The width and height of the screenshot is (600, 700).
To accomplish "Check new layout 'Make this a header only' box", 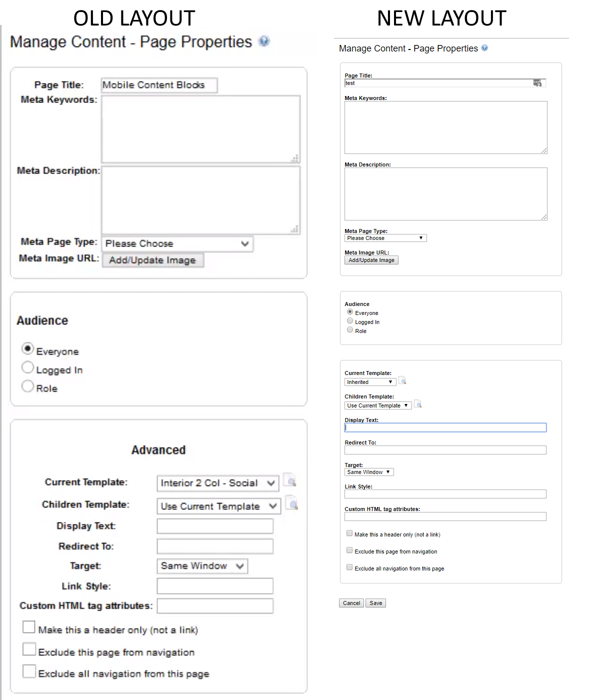I will pos(349,533).
